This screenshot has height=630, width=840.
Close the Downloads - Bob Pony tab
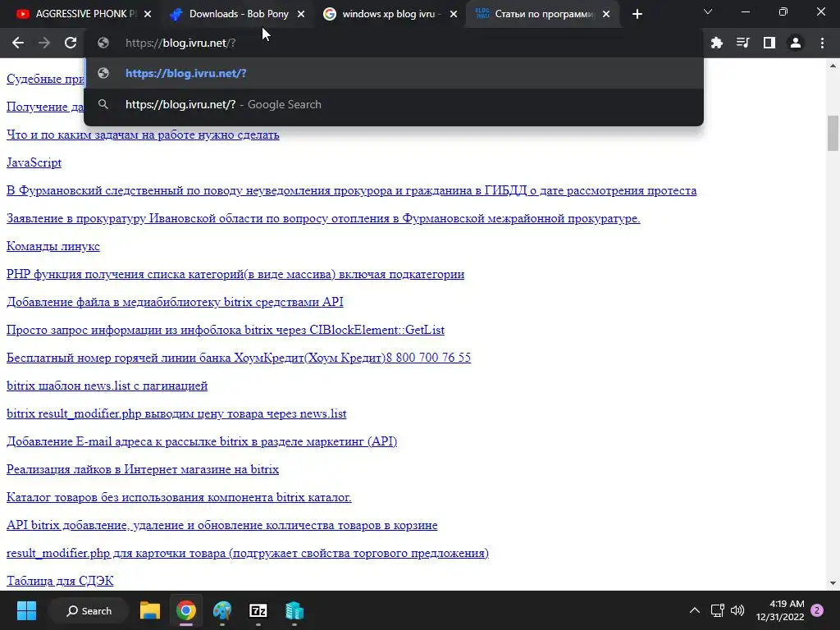coord(301,15)
